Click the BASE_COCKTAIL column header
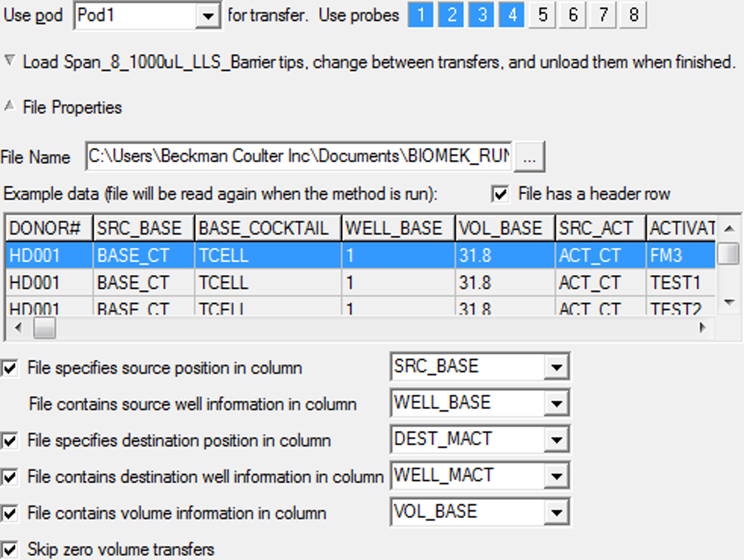Image resolution: width=744 pixels, height=560 pixels. click(x=268, y=229)
